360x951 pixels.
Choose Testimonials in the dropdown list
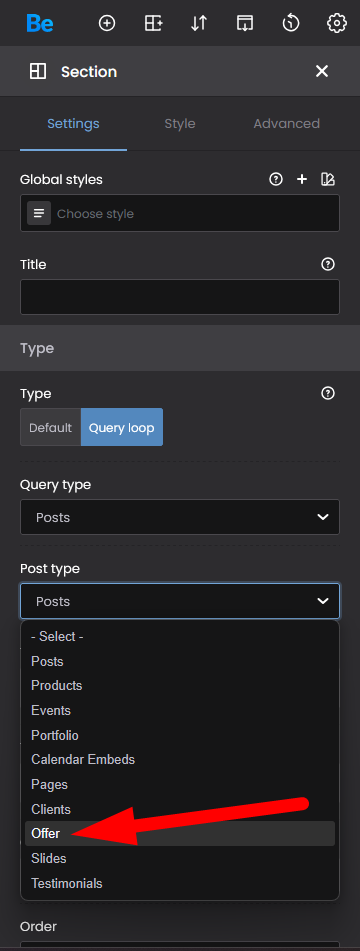(x=180, y=883)
